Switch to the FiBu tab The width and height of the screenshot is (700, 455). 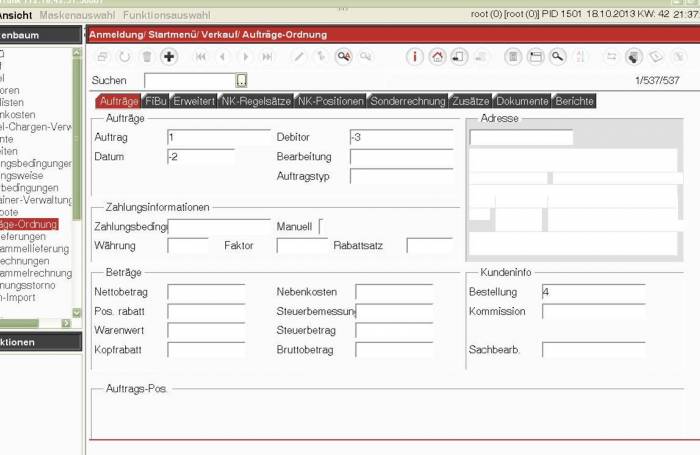click(156, 101)
